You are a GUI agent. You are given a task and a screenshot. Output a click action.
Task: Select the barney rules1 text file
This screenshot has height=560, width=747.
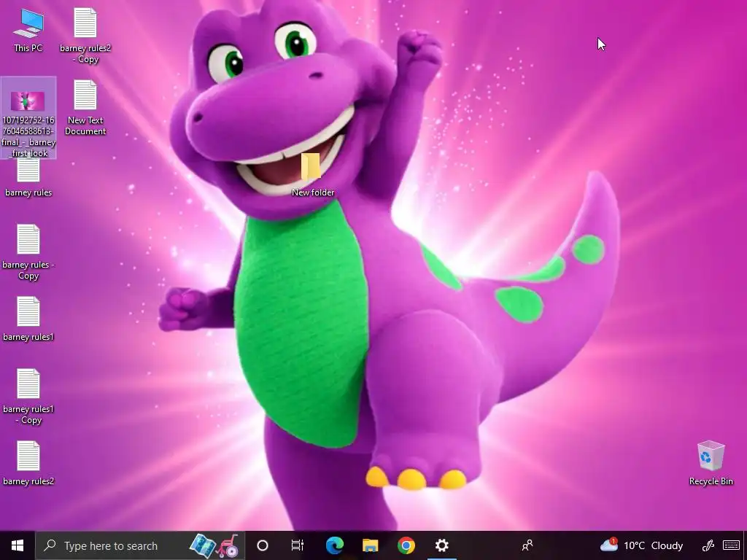tap(28, 319)
